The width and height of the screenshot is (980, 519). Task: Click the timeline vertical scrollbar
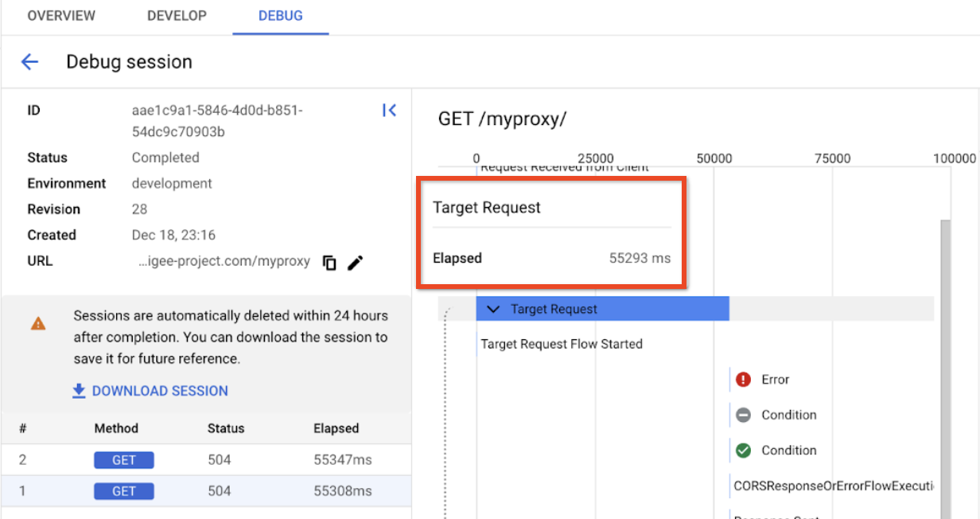(945, 358)
